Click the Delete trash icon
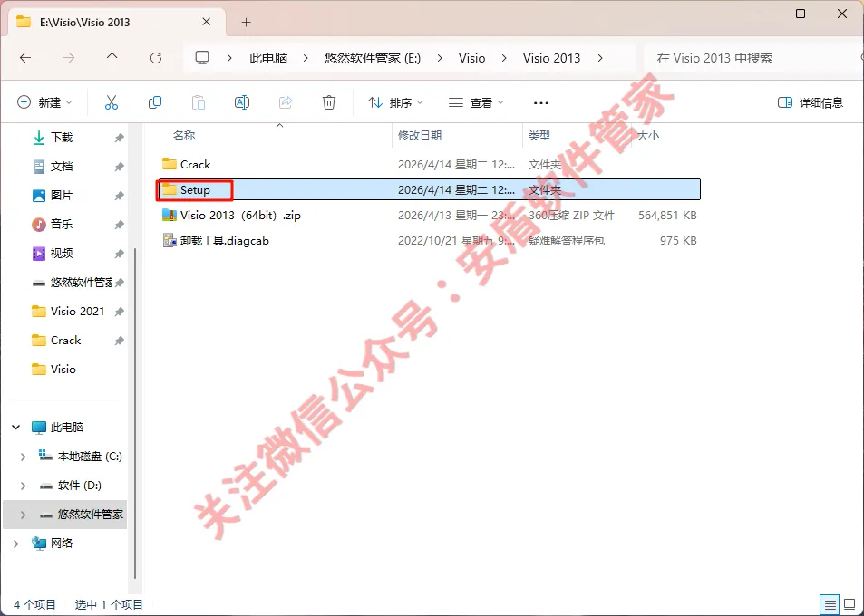This screenshot has height=616, width=864. tap(329, 102)
